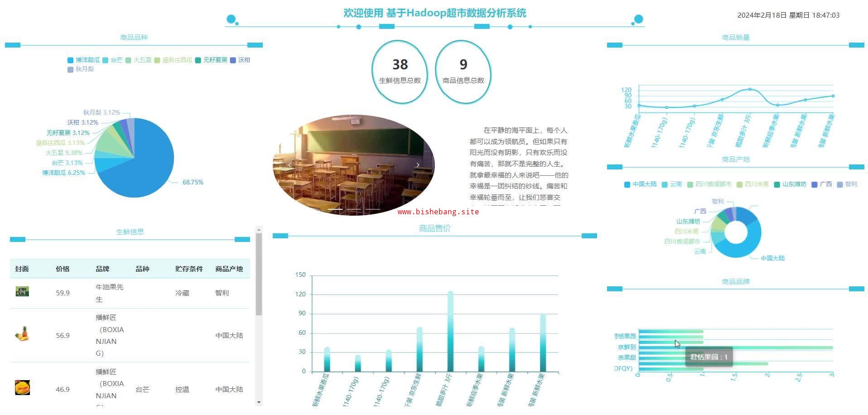Grab the 生鲜信息 table scrollbar thumb
This screenshot has width=868, height=415.
tap(259, 275)
